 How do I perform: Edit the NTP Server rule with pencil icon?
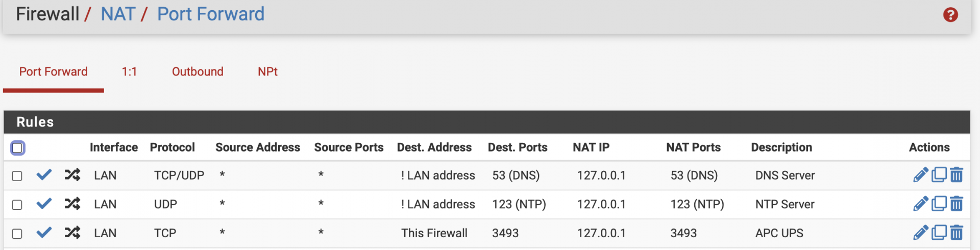[x=920, y=204]
